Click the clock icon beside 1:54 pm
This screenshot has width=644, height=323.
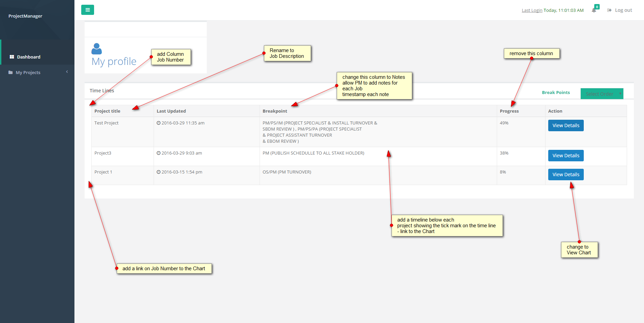pos(158,172)
